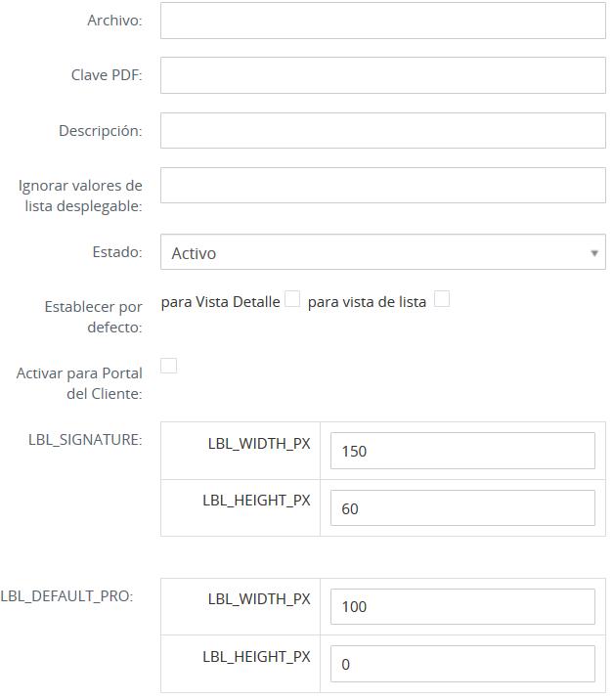Click the Archivo text field
Viewport: 613px width, 700px height.
[382, 21]
